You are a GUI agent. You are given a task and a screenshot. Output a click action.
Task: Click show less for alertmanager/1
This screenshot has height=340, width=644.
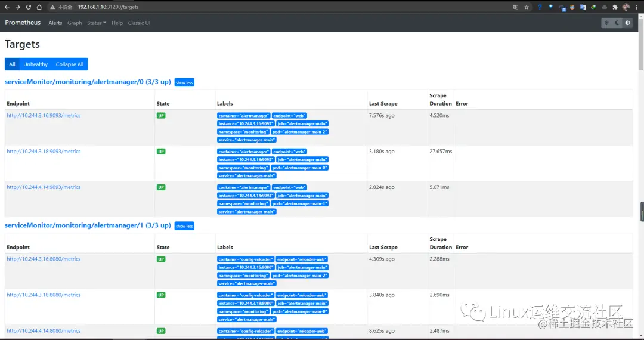(x=184, y=226)
